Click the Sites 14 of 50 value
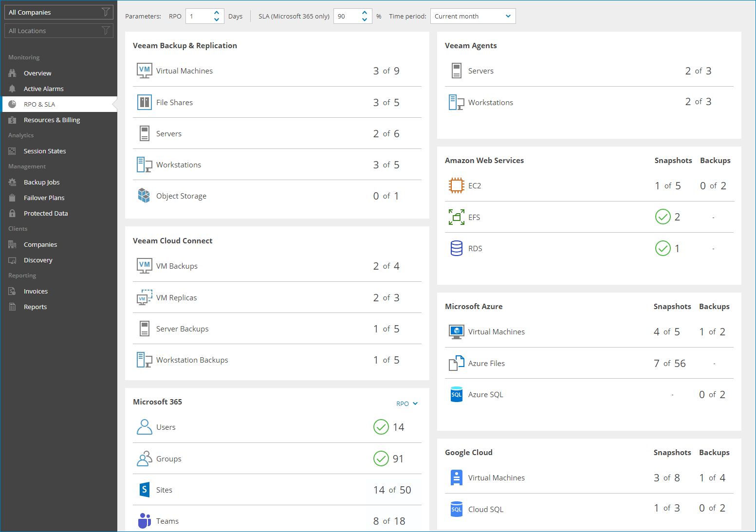The height and width of the screenshot is (532, 756). click(392, 490)
